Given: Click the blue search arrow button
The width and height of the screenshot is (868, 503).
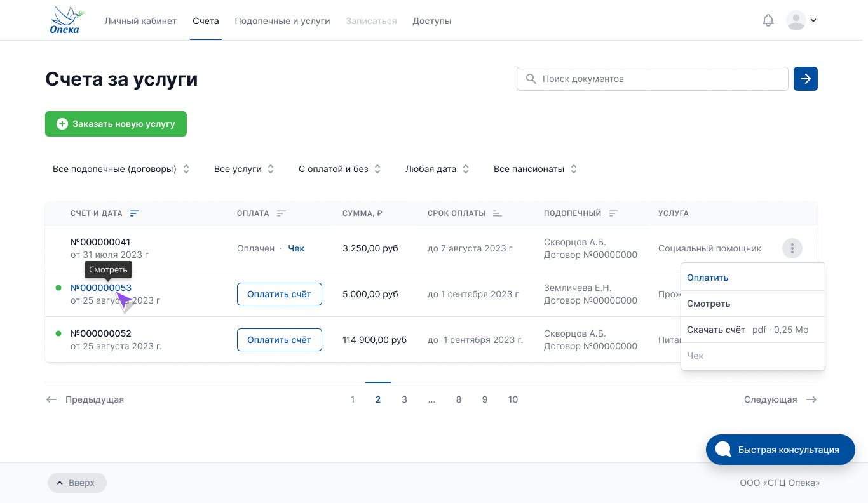Looking at the screenshot, I should 805,79.
